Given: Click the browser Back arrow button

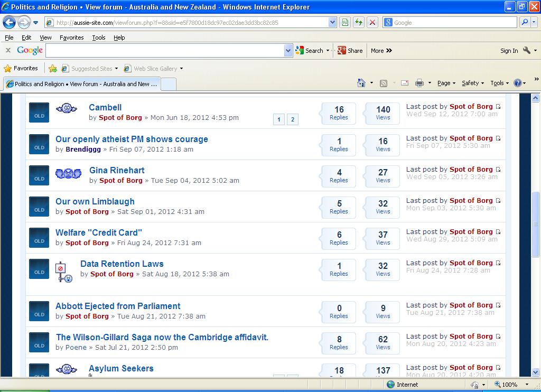Looking at the screenshot, I should pyautogui.click(x=10, y=22).
